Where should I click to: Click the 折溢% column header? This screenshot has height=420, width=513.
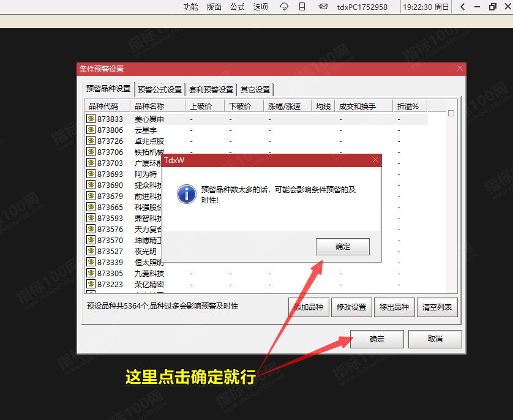click(x=410, y=107)
